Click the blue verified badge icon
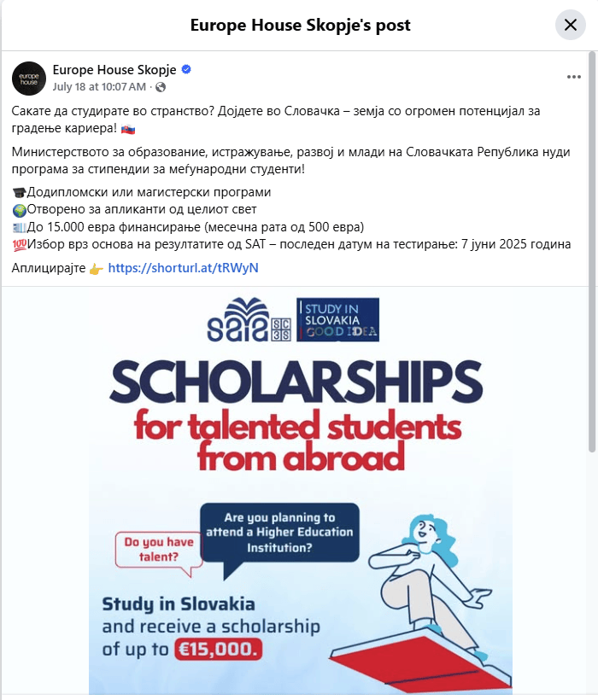Viewport: 598px width, 700px height. click(185, 69)
